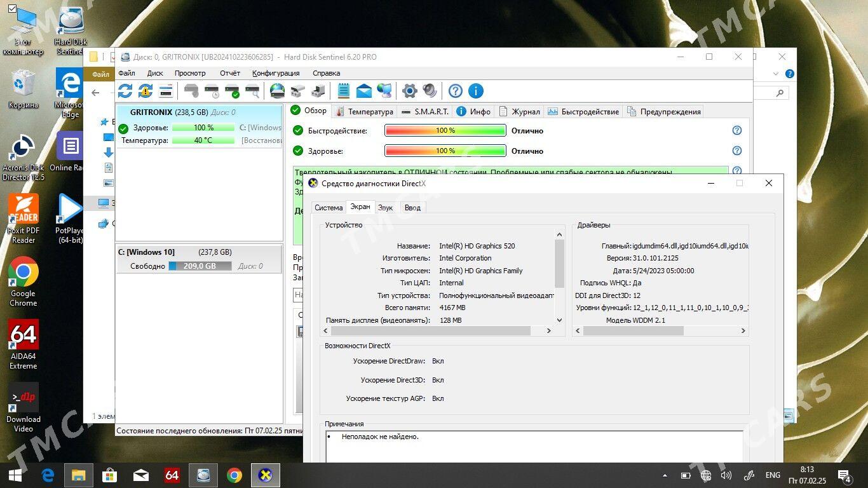Select GRITRONIX disk in left panel
The width and height of the screenshot is (868, 488).
pyautogui.click(x=200, y=126)
